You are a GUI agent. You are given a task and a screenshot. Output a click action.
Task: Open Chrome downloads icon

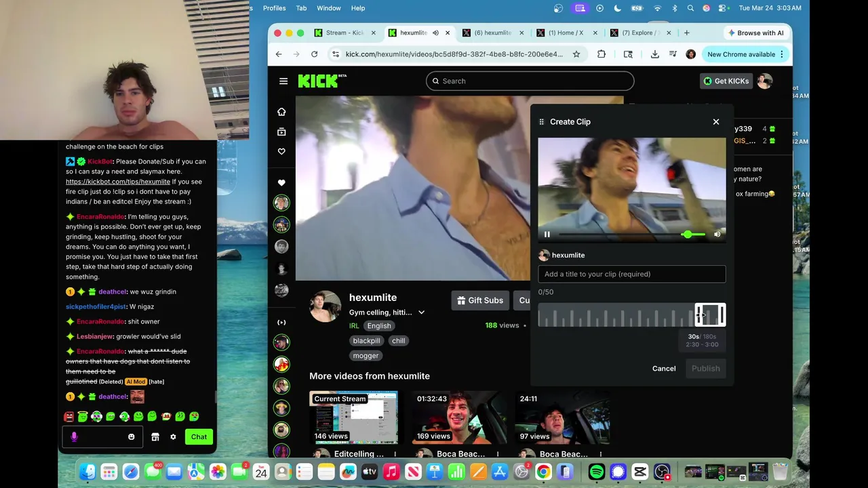(654, 54)
